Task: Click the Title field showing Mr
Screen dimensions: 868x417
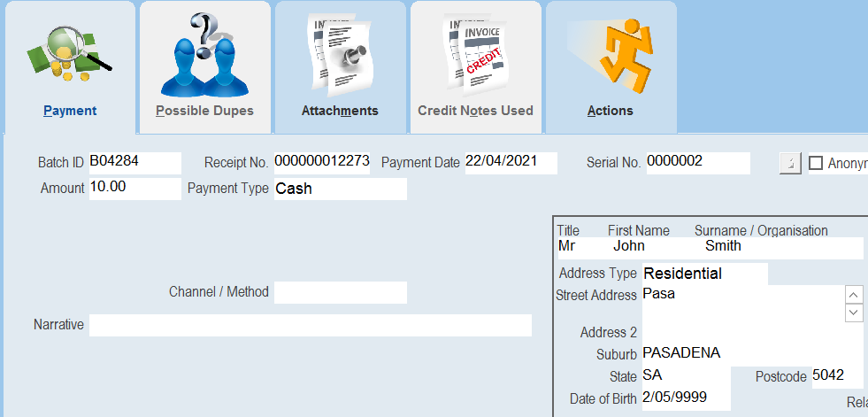Action: click(x=581, y=248)
